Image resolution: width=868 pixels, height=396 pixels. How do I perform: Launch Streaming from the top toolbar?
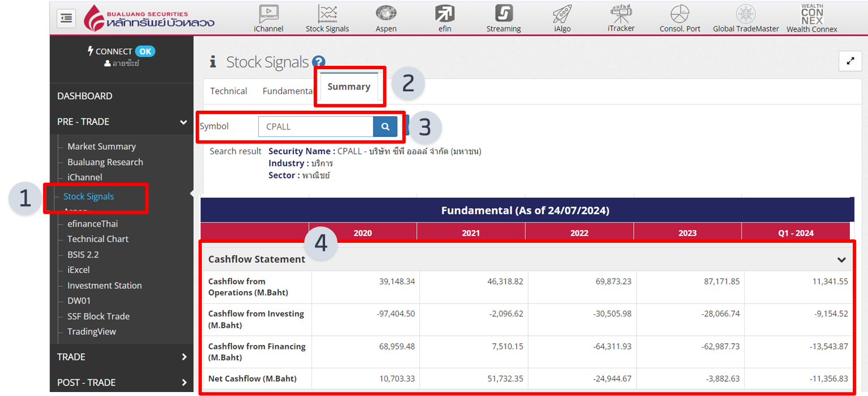point(503,18)
